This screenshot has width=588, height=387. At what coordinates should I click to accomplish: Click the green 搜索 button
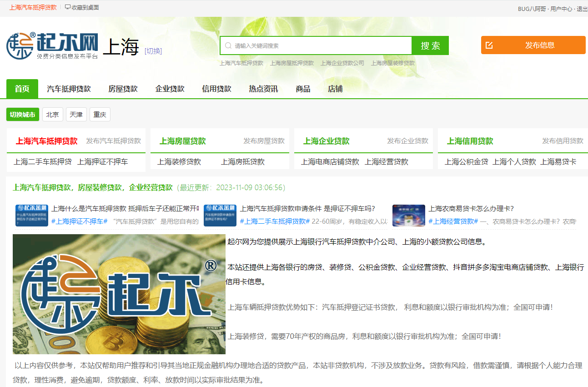pos(430,45)
